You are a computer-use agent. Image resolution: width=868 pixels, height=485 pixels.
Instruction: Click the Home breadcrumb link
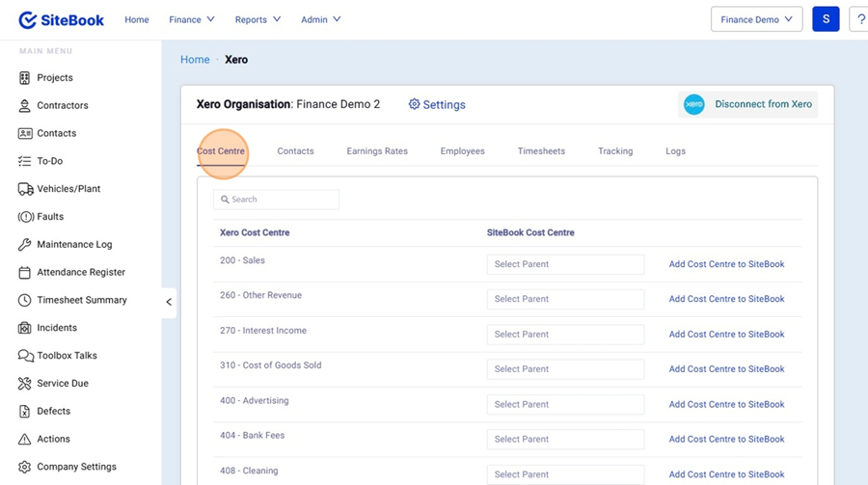tap(195, 60)
